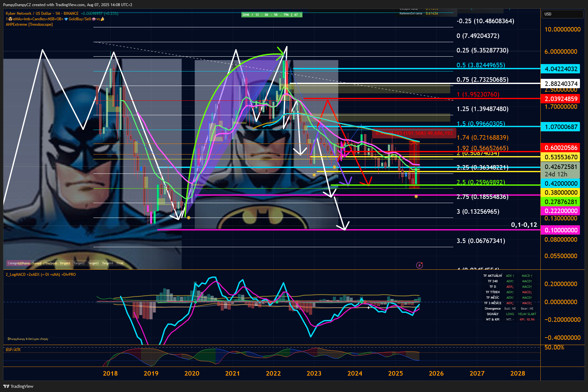The image size is (588, 392).
Task: Click the eMAs+imb+Candles+MSB+OB indicator legend
Action: tap(55, 19)
